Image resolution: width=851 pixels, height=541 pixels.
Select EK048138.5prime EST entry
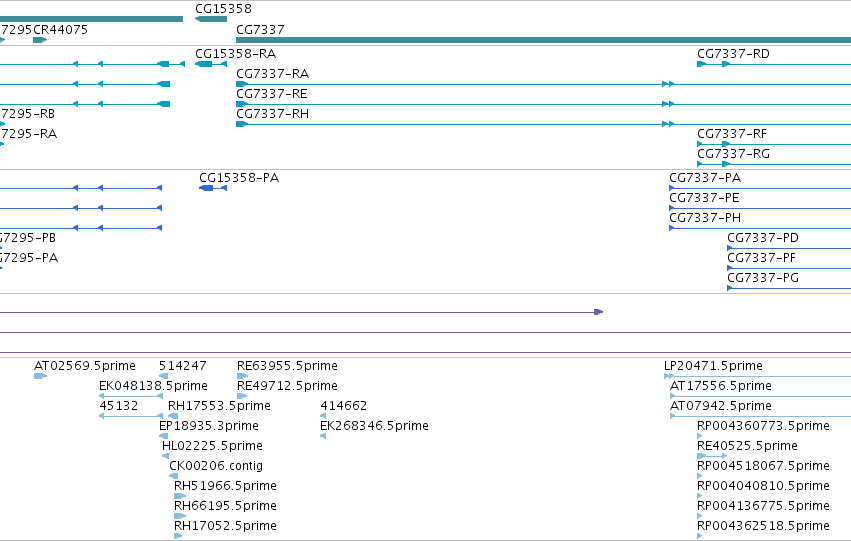coord(153,386)
